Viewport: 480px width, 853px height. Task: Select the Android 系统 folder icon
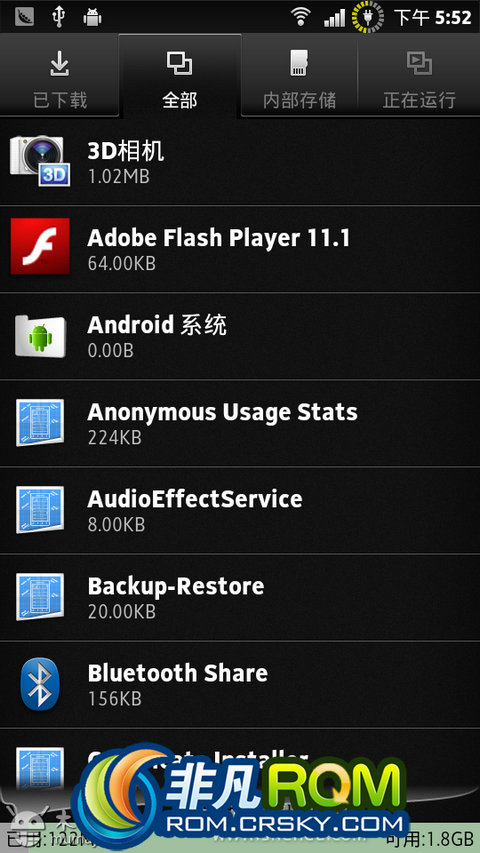(x=40, y=336)
